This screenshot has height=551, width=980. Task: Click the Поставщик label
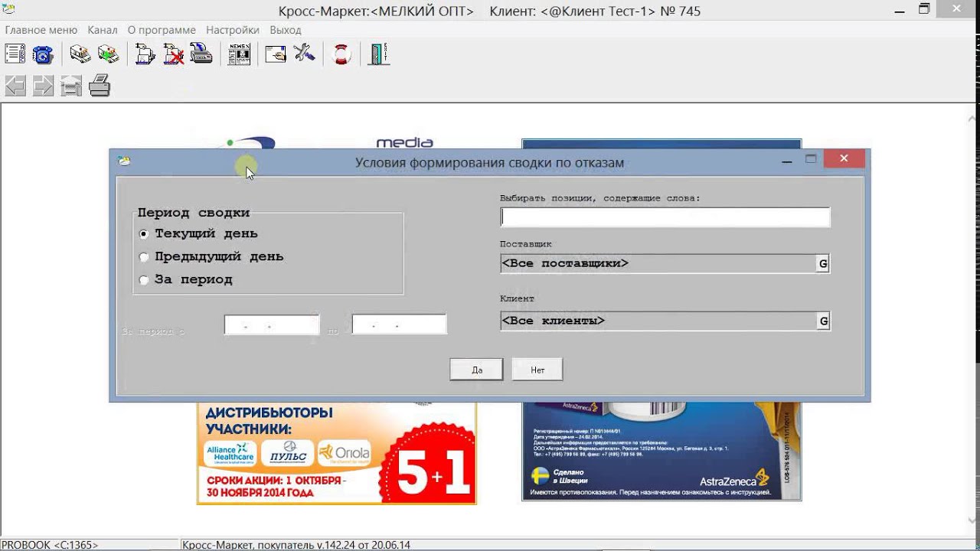tap(526, 244)
